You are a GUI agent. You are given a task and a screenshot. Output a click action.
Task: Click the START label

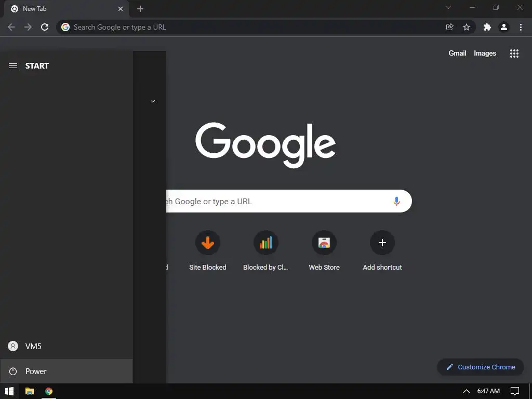tap(37, 66)
